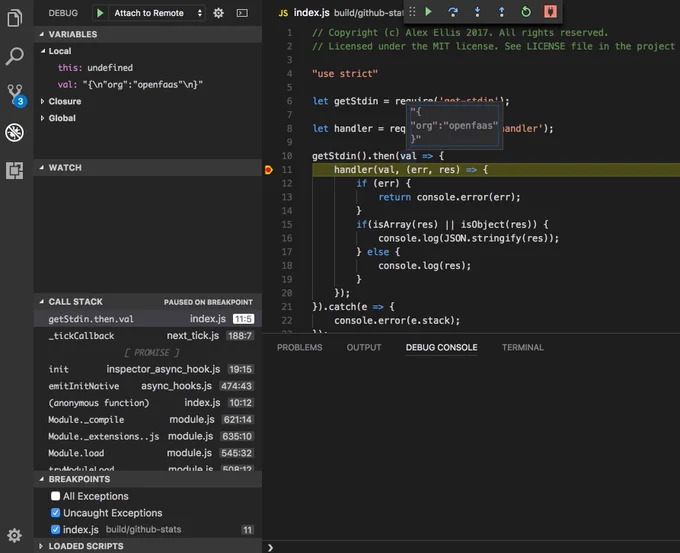Switch to the PROBLEMS tab

click(300, 347)
